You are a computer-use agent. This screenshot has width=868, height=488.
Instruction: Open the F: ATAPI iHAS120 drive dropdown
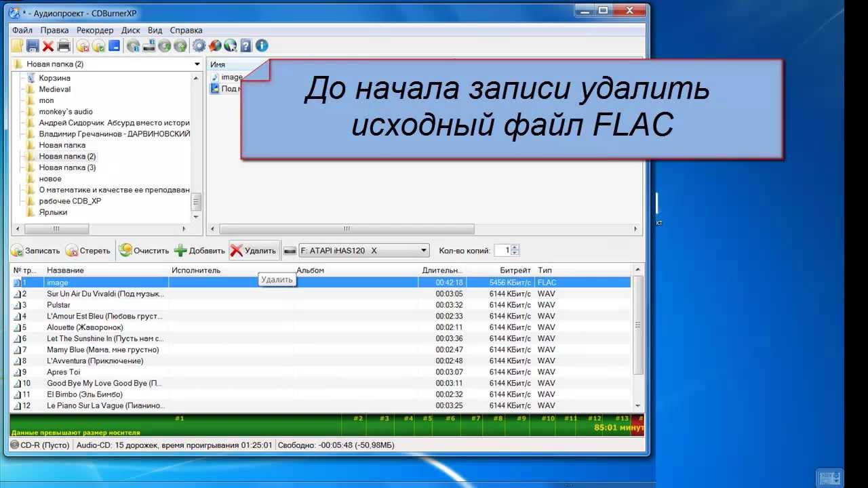click(424, 251)
